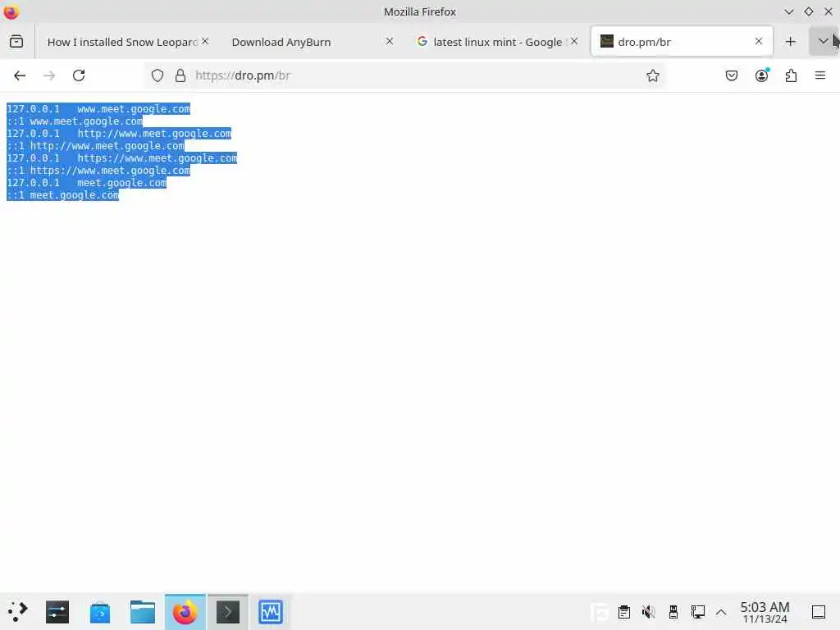Open Konsole terminal taskbar entry
This screenshot has width=840, height=630.
228,612
